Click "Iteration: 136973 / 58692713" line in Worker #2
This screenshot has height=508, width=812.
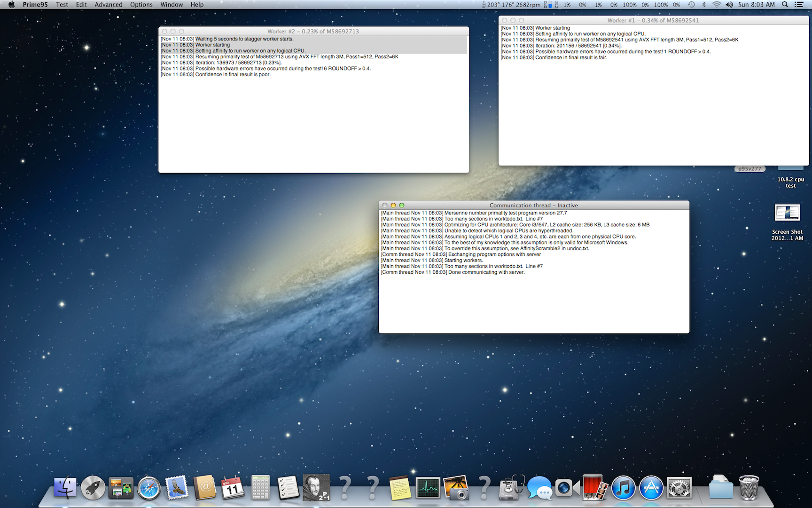pos(221,63)
